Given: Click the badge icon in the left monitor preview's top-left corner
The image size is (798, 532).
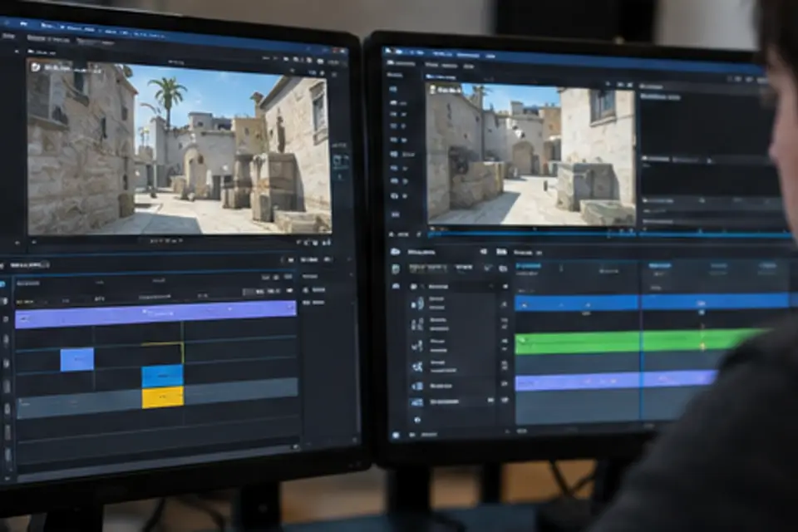Looking at the screenshot, I should (x=36, y=67).
